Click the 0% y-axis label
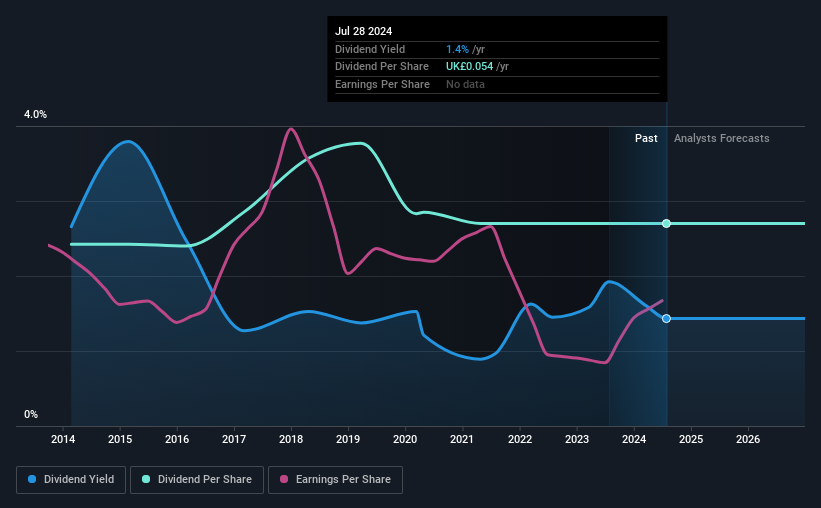 coord(31,414)
